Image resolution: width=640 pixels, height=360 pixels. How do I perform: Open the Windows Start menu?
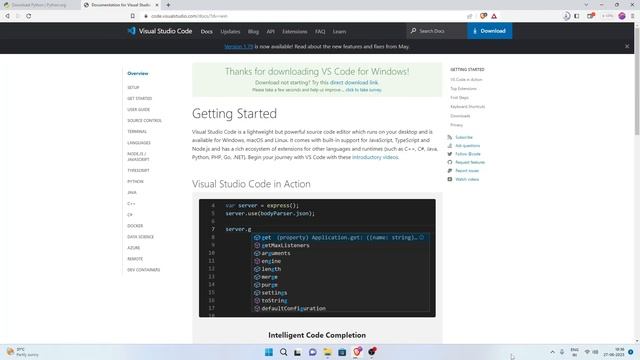269,352
